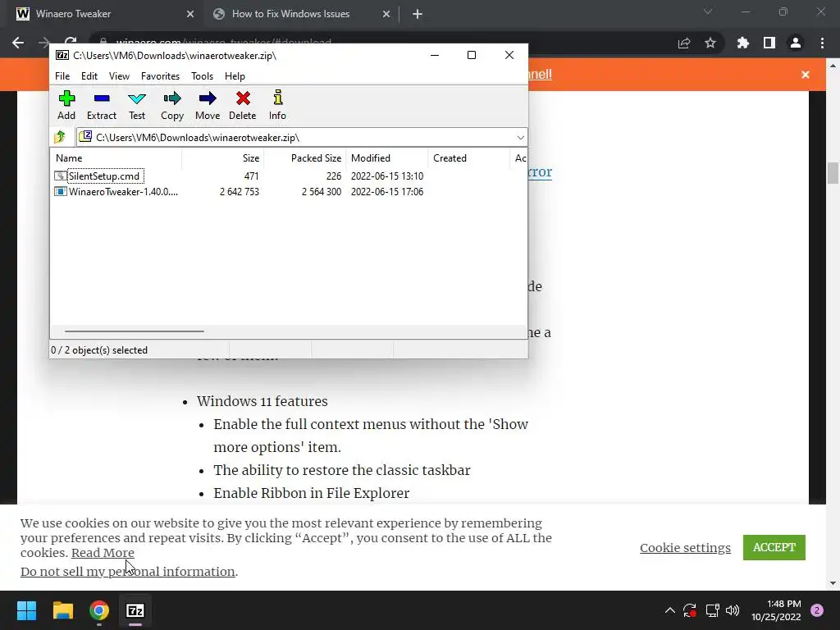
Task: Open the Favorites menu
Action: [160, 76]
